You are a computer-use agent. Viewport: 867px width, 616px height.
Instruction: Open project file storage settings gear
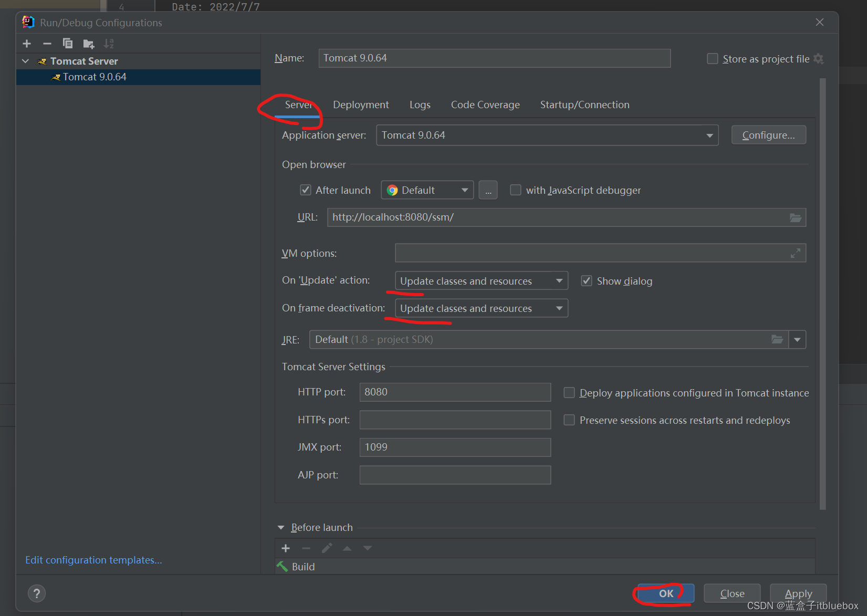(818, 59)
